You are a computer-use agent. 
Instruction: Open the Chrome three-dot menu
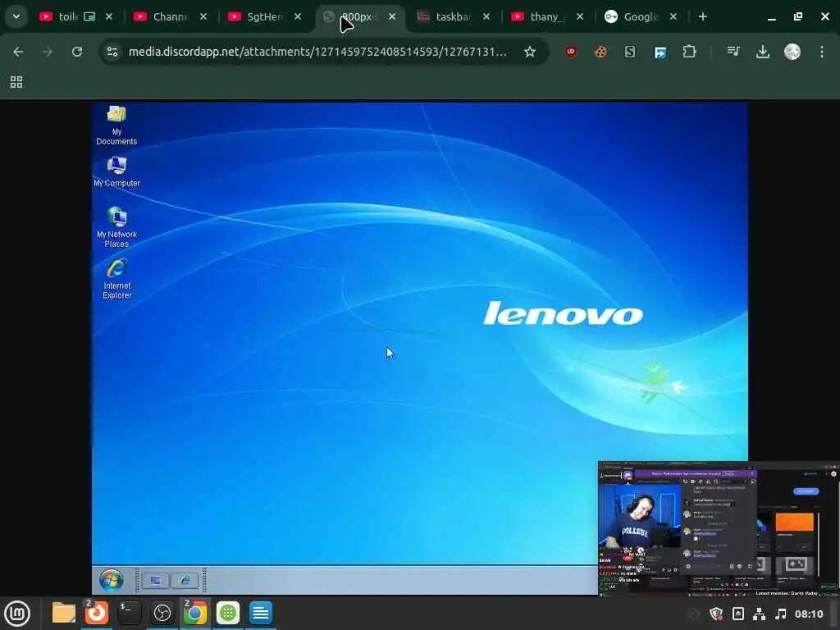click(x=822, y=52)
